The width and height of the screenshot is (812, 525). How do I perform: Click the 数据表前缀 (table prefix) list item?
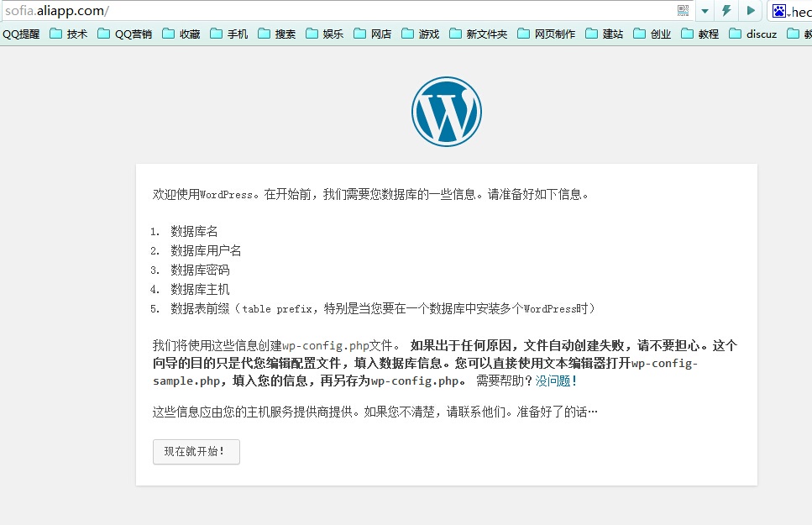pyautogui.click(x=383, y=309)
